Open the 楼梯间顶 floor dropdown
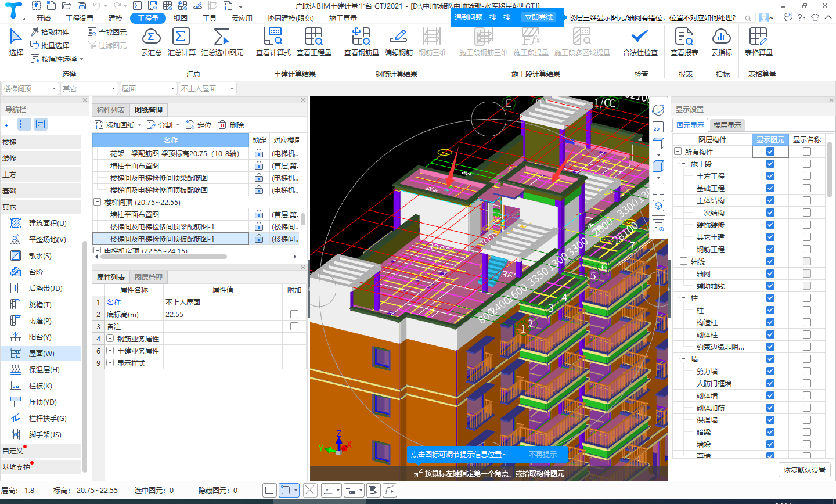The width and height of the screenshot is (836, 504). point(30,88)
